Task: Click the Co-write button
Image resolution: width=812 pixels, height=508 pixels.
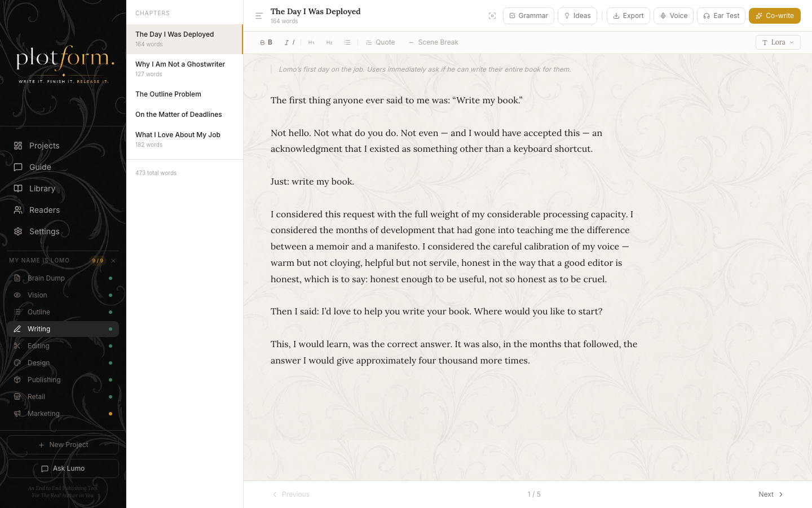Action: [775, 16]
